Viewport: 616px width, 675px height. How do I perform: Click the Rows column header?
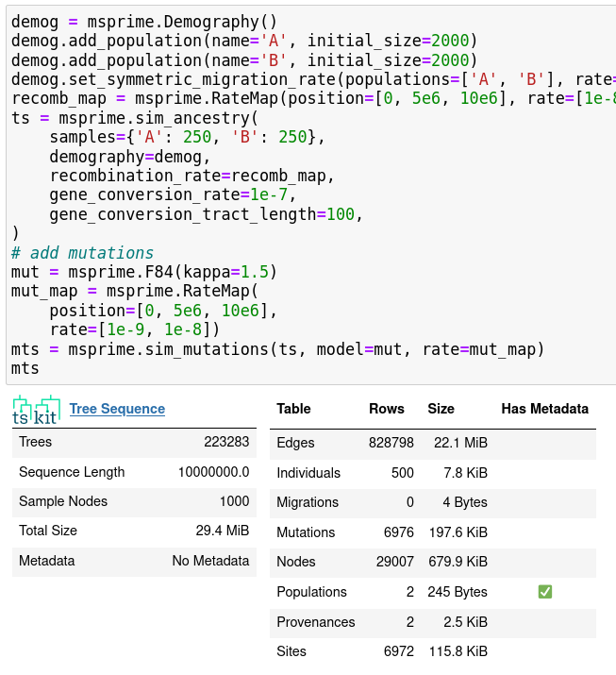pos(386,409)
